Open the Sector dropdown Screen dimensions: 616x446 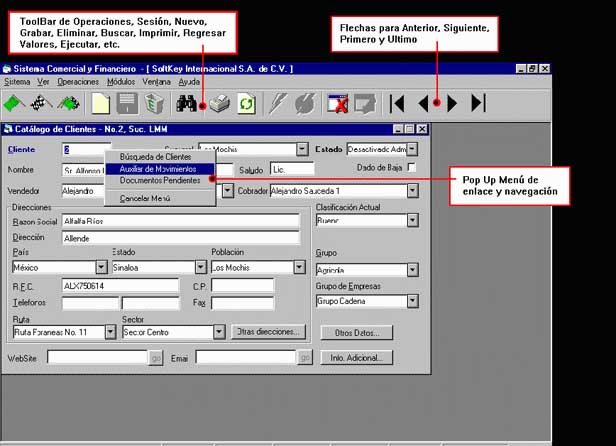[x=219, y=332]
